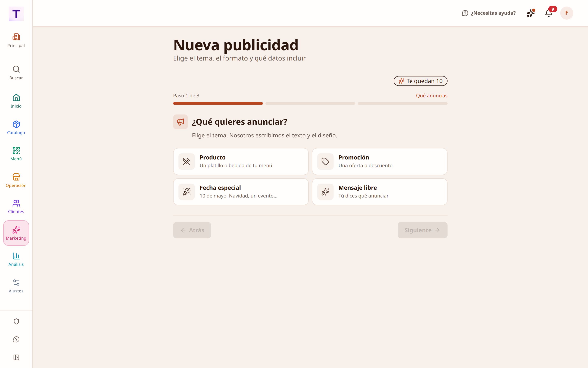Click the shield icon in sidebar
588x368 pixels.
click(x=16, y=321)
